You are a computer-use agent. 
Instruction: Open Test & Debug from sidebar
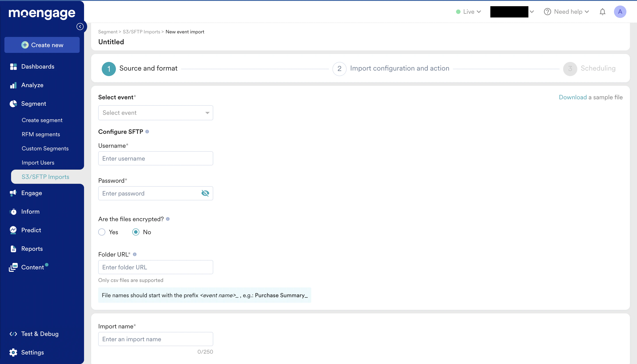40,334
